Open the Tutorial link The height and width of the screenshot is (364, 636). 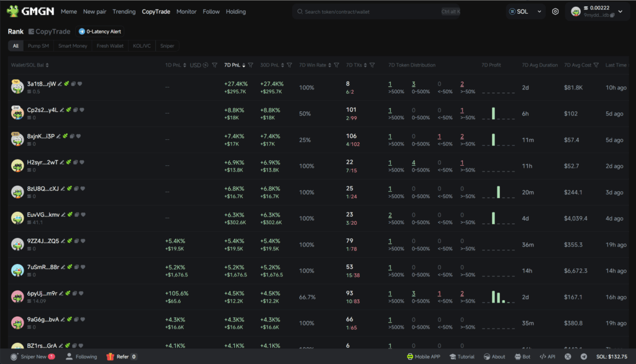[462, 357]
